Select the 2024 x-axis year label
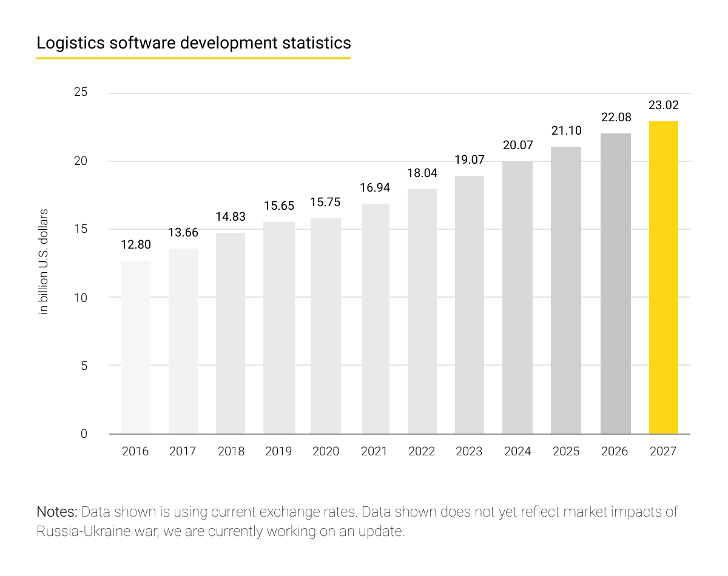Viewport: 728px width, 576px height. (x=517, y=452)
